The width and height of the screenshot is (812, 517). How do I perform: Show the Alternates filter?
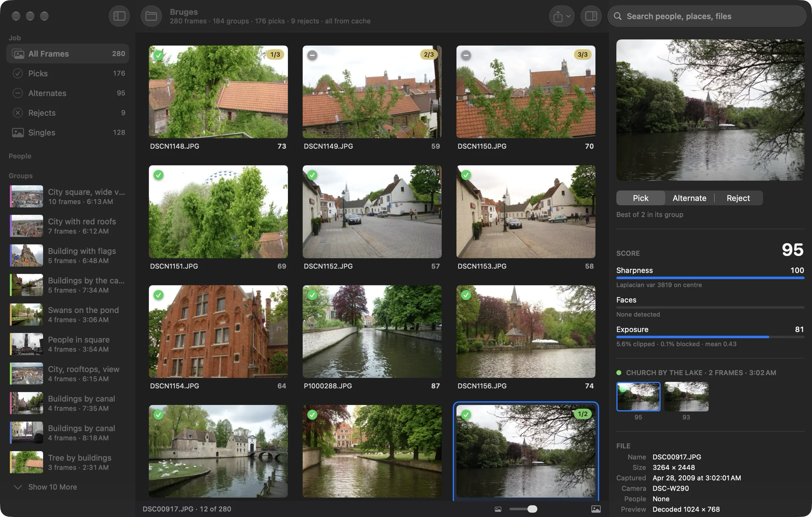[68, 93]
